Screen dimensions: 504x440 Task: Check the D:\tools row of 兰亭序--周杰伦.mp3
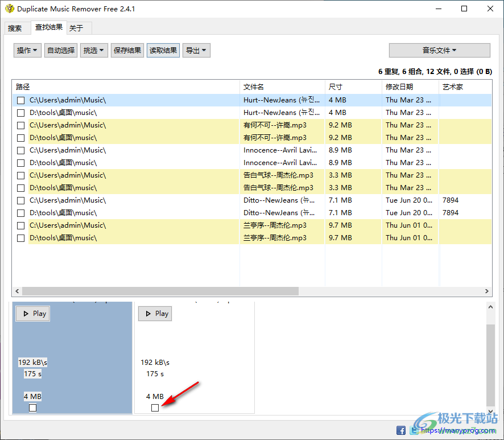click(x=20, y=237)
